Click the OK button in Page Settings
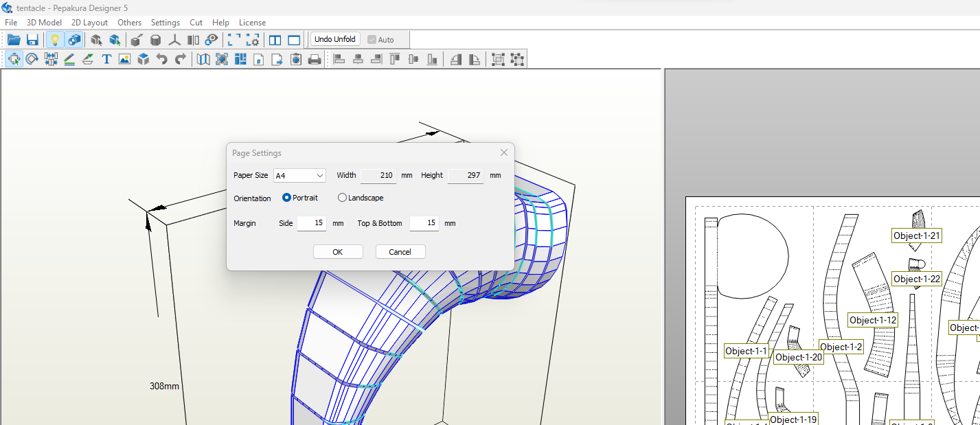The width and height of the screenshot is (980, 425). click(x=338, y=252)
